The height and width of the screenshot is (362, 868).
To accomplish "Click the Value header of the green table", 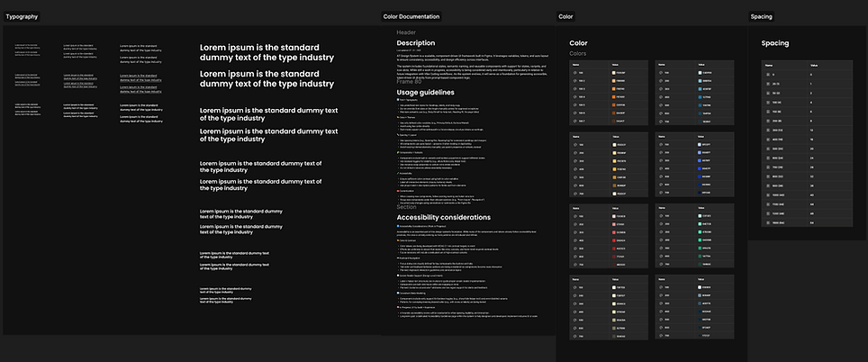I will [701, 208].
